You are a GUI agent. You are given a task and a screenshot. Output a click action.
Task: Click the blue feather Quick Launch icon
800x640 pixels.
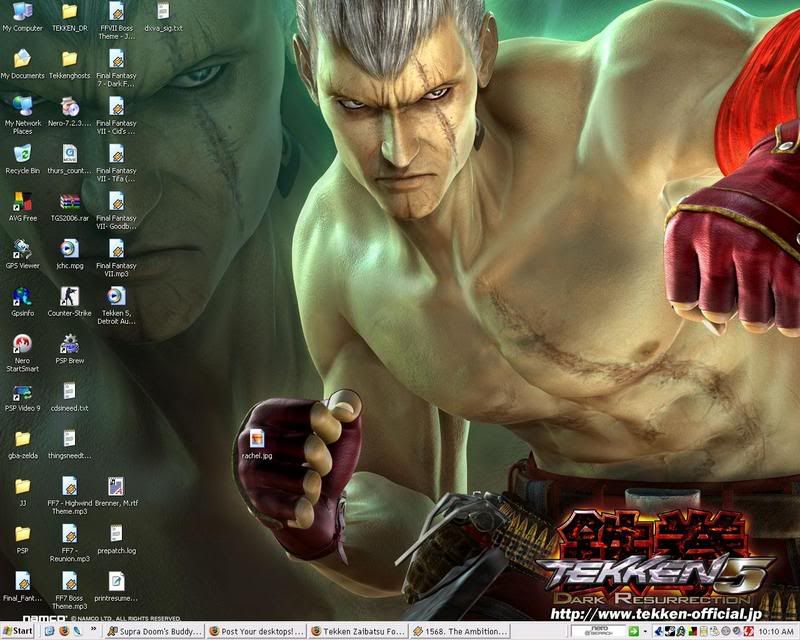tap(78, 631)
